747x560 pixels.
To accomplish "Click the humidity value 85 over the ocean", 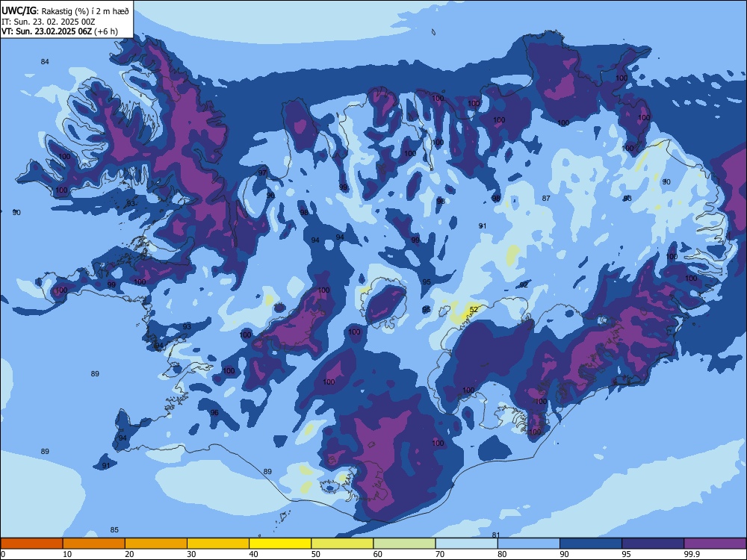I will (x=114, y=529).
